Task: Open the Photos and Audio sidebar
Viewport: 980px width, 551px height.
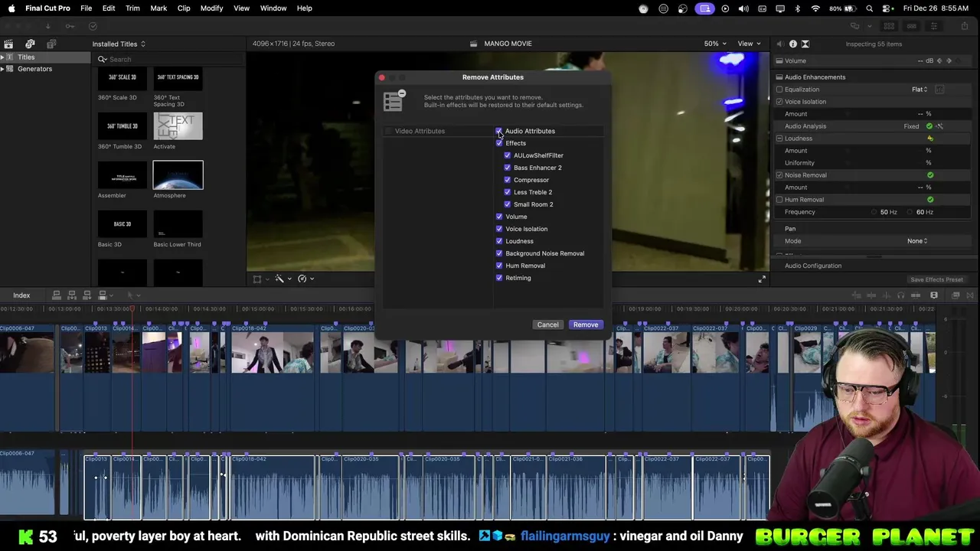Action: click(30, 44)
